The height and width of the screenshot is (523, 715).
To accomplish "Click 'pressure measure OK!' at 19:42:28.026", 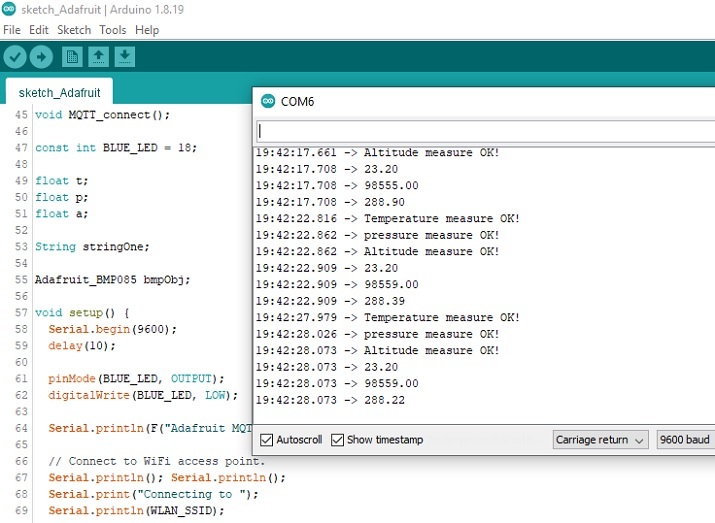I will (x=431, y=334).
